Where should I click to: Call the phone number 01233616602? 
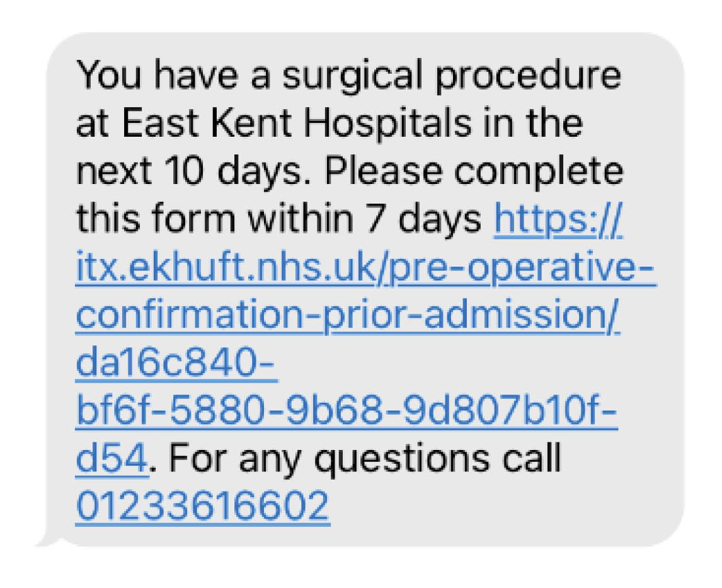click(203, 507)
